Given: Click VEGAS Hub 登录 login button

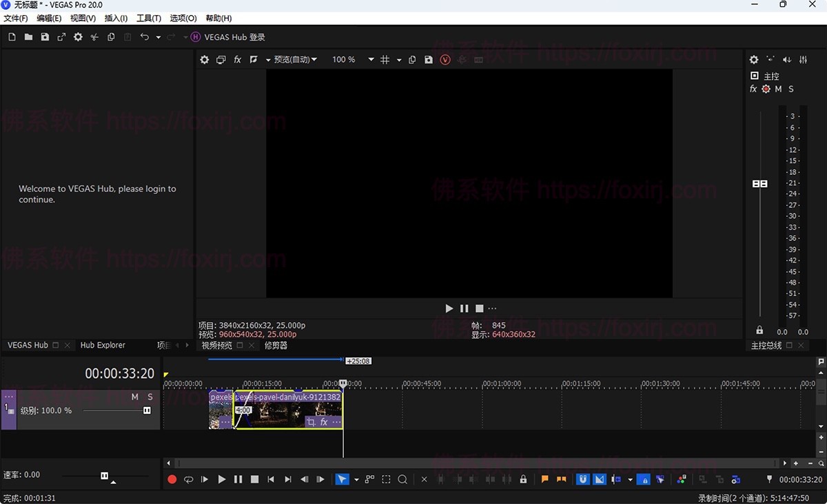Looking at the screenshot, I should 228,37.
